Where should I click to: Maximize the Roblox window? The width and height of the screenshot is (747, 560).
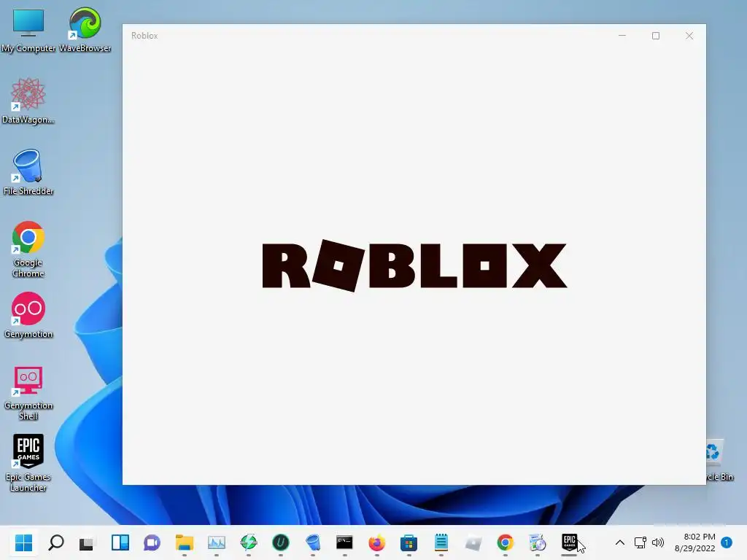656,36
